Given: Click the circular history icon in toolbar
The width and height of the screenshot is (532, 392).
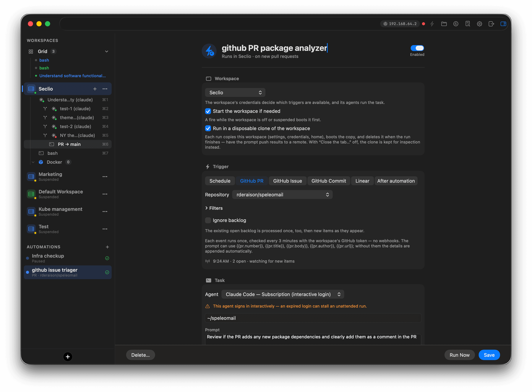Looking at the screenshot, I should pyautogui.click(x=456, y=24).
